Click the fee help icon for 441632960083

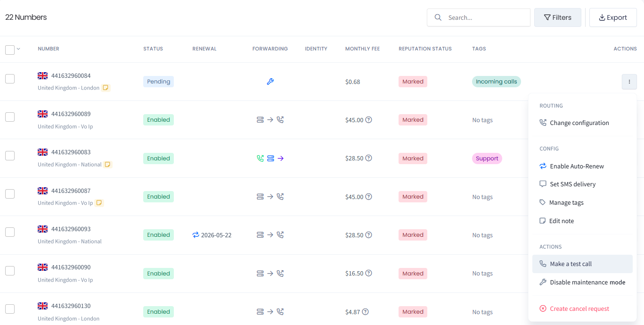369,158
